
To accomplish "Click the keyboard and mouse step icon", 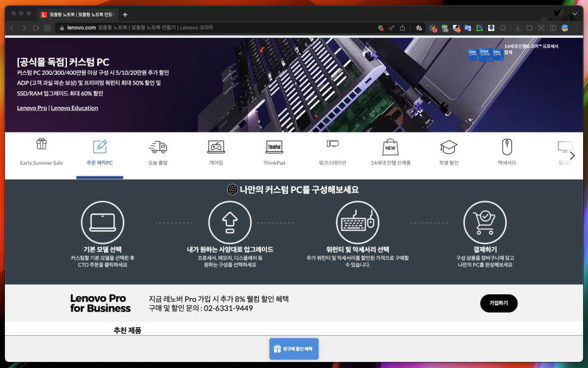I will (x=357, y=223).
